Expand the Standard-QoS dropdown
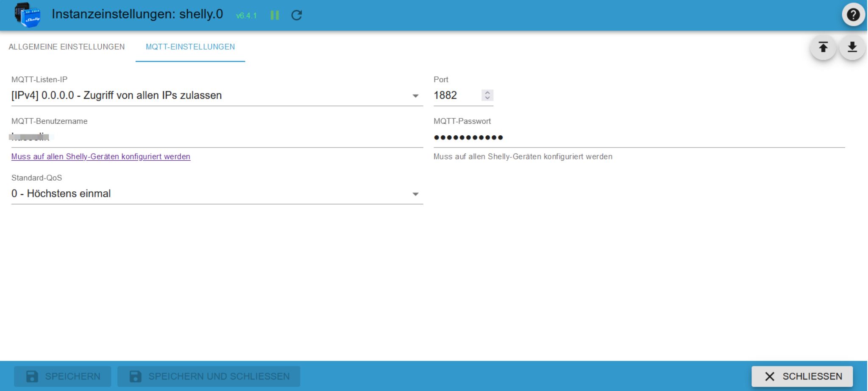This screenshot has width=868, height=391. click(x=217, y=194)
